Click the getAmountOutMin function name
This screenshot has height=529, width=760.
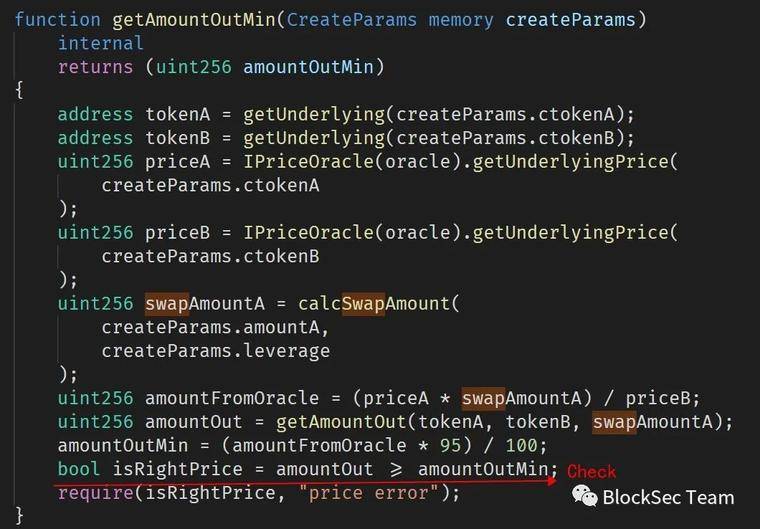[194, 20]
